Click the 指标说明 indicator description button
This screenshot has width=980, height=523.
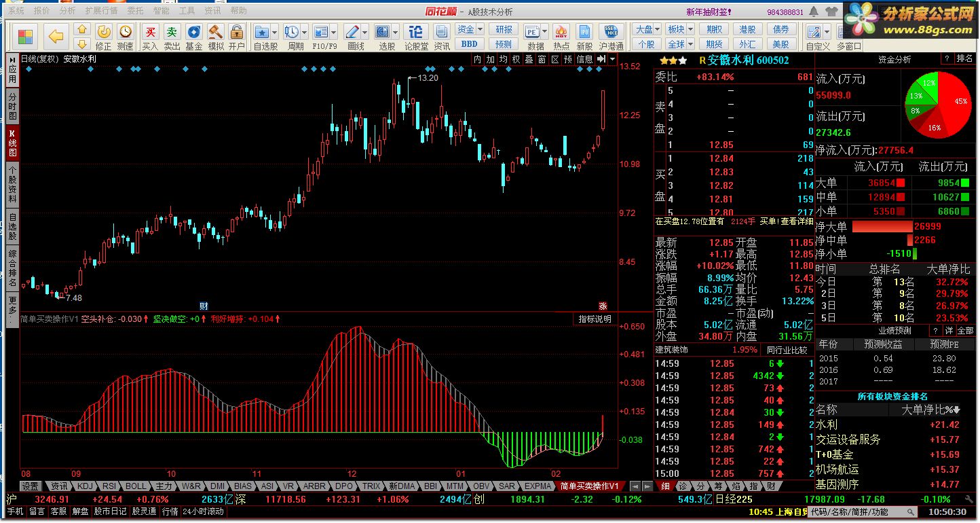pos(595,319)
